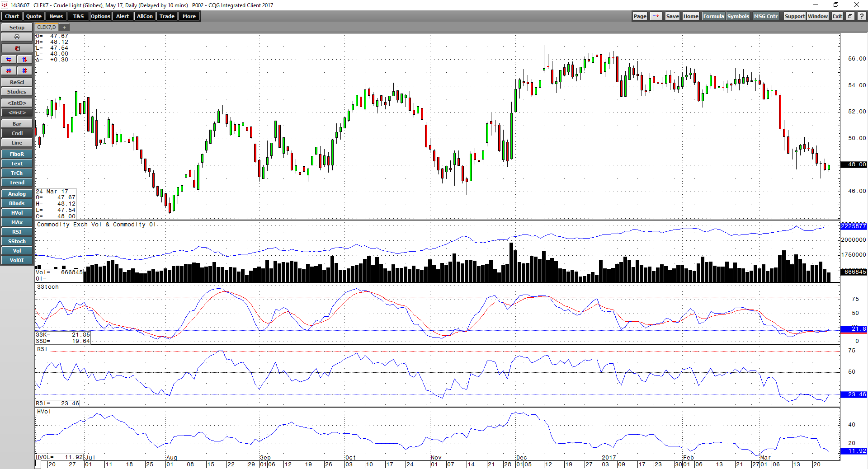Click the horizontal expand arrows icon

9,60
